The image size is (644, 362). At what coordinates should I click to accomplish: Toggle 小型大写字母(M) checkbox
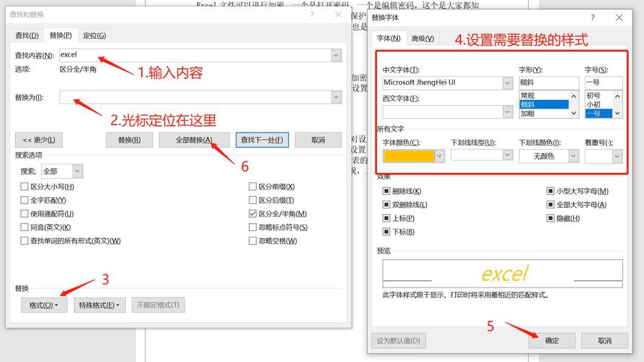click(x=551, y=191)
